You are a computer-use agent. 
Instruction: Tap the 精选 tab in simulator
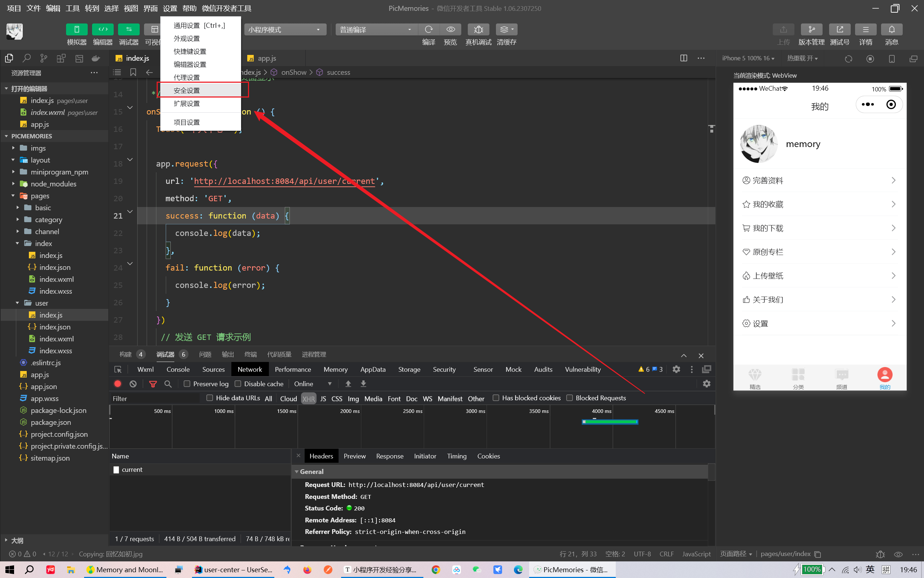[755, 379]
